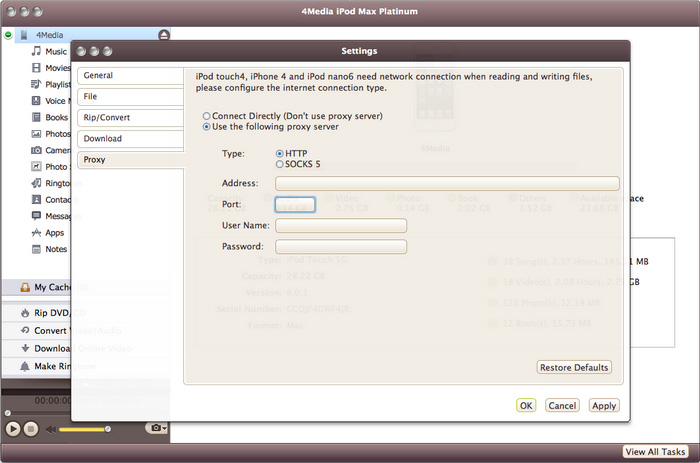Select Connect Directly radio option

click(207, 116)
